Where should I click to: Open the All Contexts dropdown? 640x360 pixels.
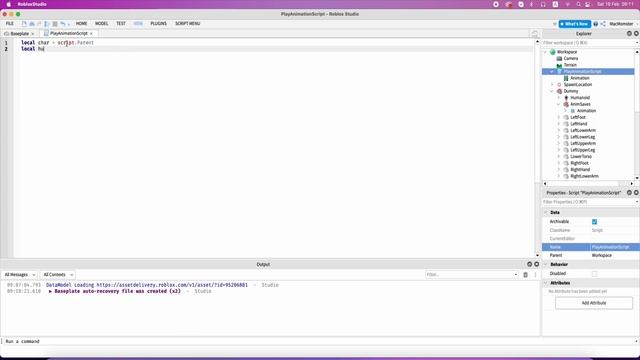tap(58, 275)
